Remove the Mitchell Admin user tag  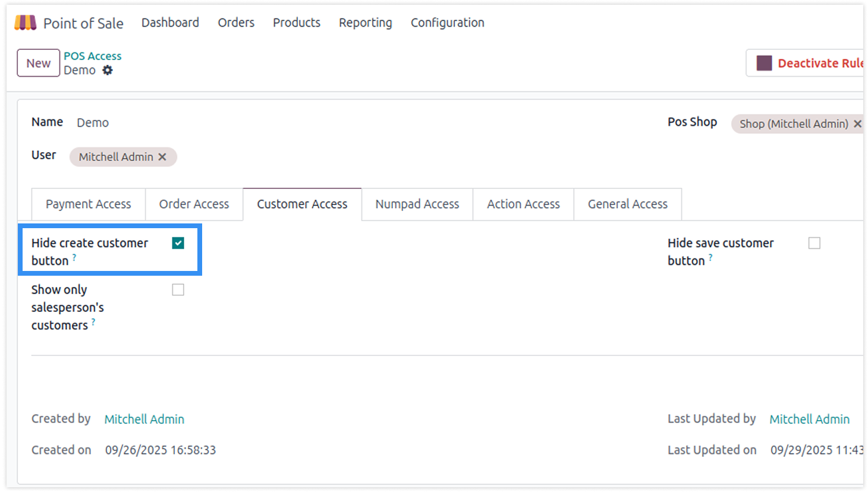pyautogui.click(x=162, y=157)
